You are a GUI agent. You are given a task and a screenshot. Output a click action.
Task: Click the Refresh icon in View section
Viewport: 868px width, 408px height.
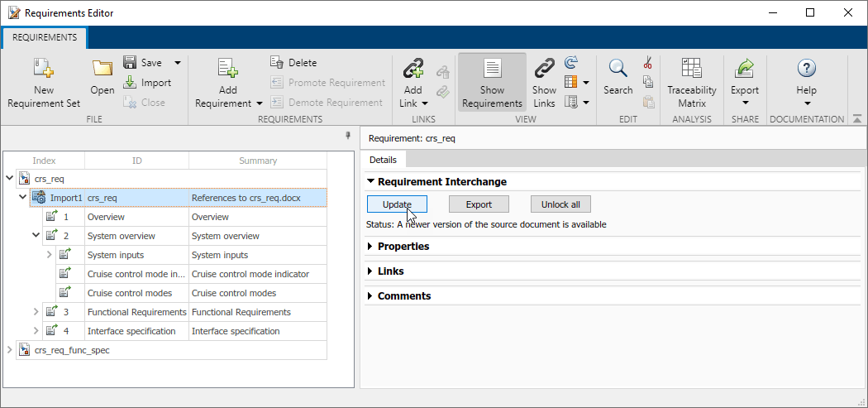coord(570,63)
